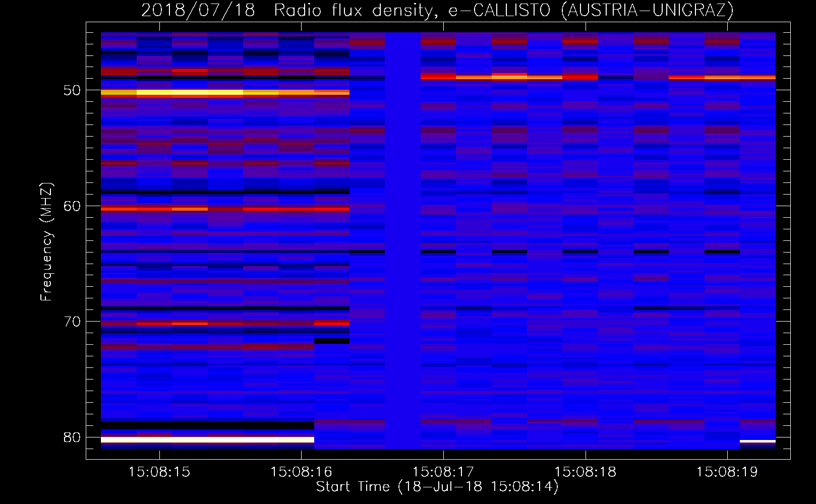Viewport: 816px width, 504px height.
Task: Click the 60 frequency tick label
Action: click(72, 206)
